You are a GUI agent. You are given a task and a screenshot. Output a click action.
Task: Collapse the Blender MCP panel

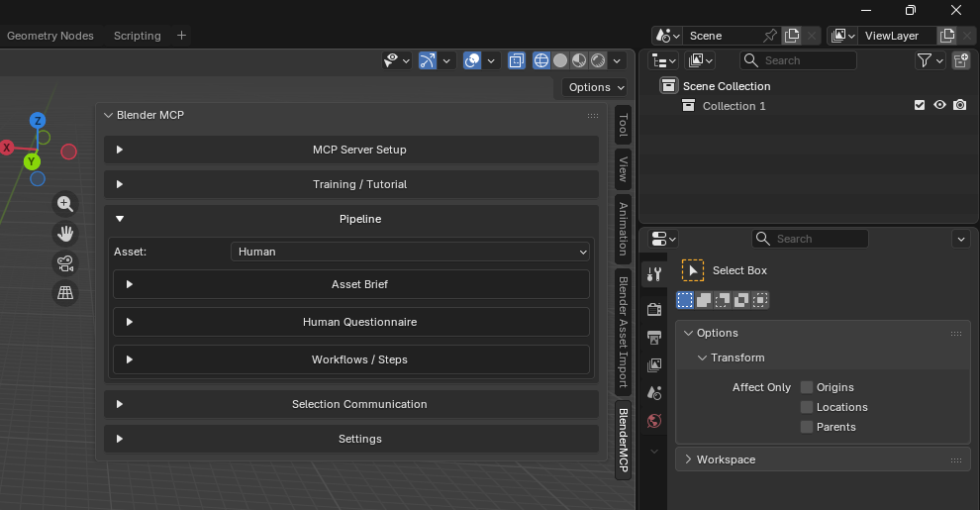pos(108,115)
